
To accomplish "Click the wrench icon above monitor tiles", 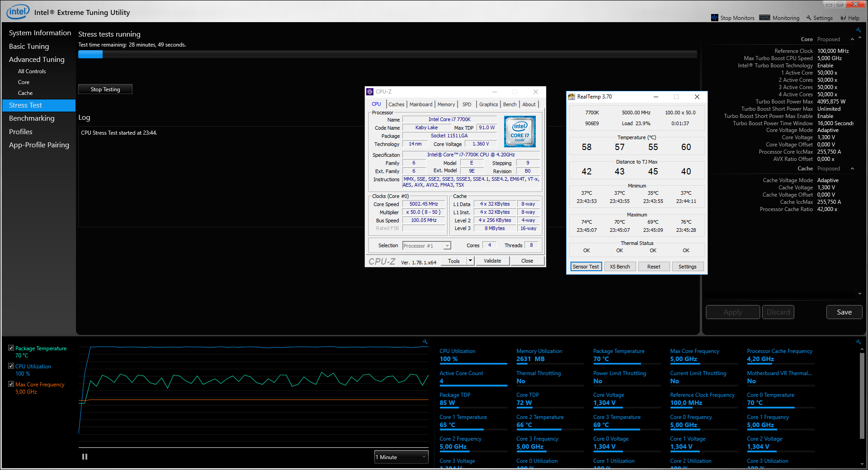I will point(859,342).
